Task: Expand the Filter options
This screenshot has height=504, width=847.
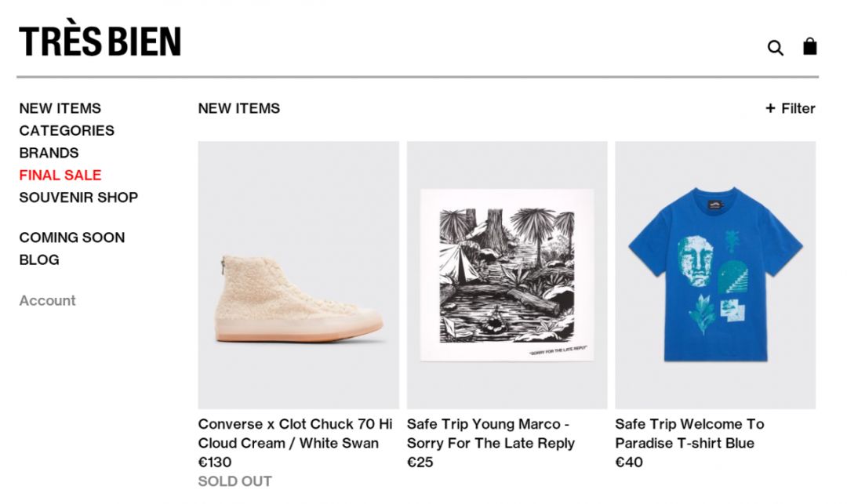Action: click(x=791, y=108)
